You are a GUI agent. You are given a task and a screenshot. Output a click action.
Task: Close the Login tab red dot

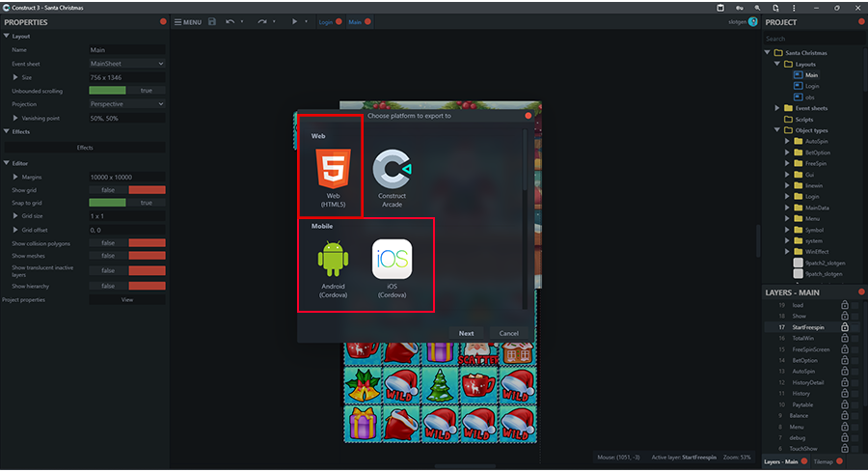click(x=339, y=21)
